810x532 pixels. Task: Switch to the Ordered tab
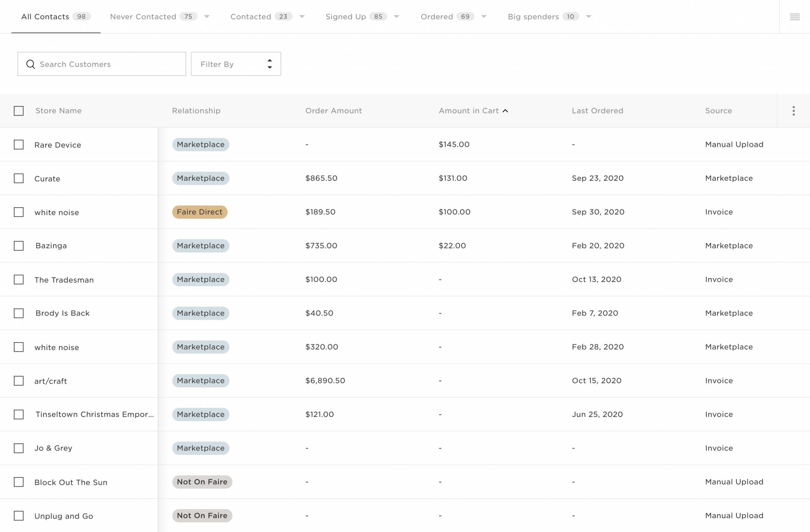point(437,17)
